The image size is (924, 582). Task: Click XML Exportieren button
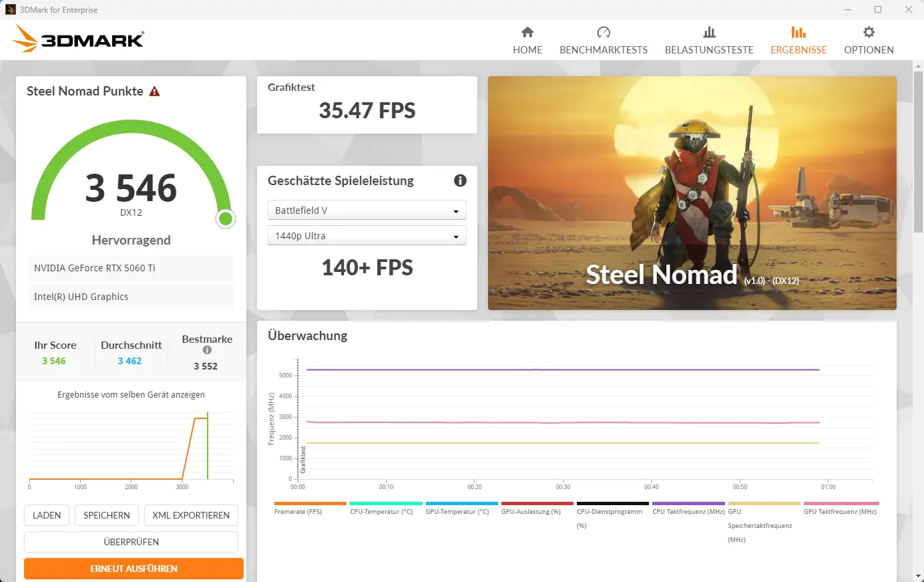coord(191,515)
